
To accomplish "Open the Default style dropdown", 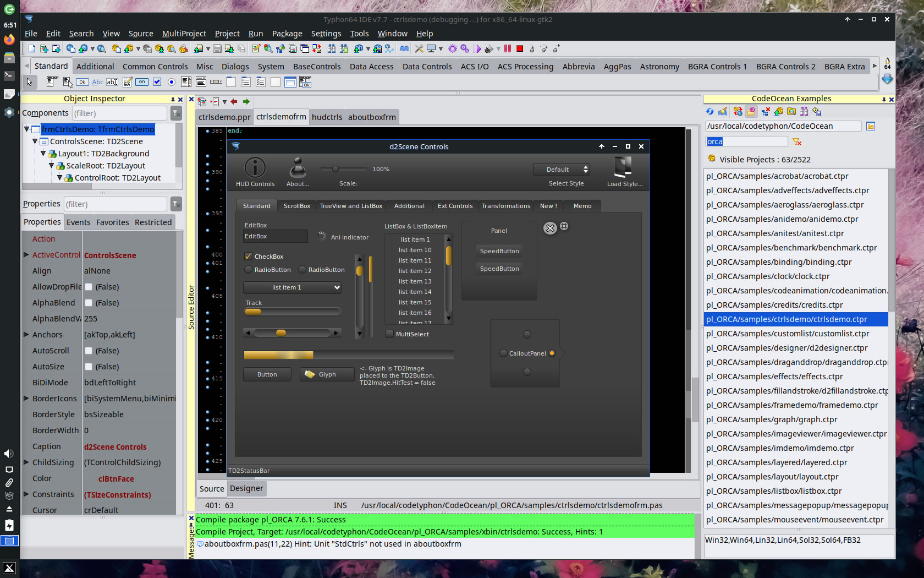I will point(562,170).
